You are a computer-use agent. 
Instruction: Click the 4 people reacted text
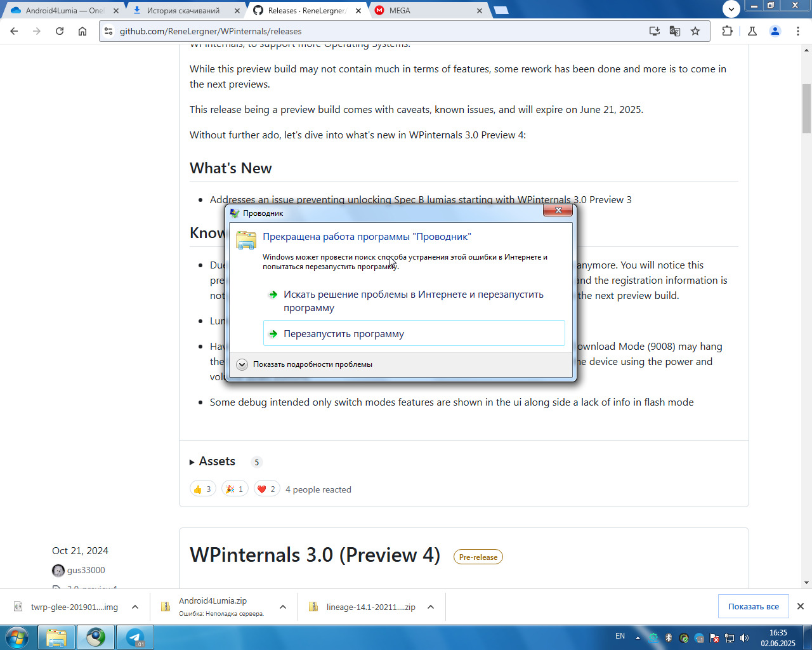pos(318,489)
